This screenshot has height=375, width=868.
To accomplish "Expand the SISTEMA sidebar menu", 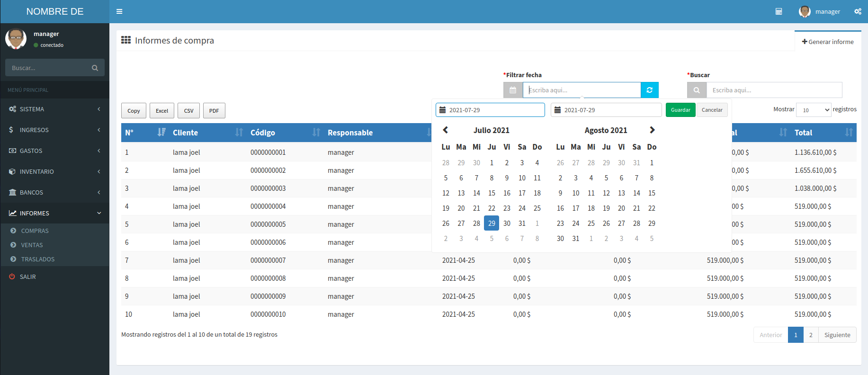I will pyautogui.click(x=54, y=109).
